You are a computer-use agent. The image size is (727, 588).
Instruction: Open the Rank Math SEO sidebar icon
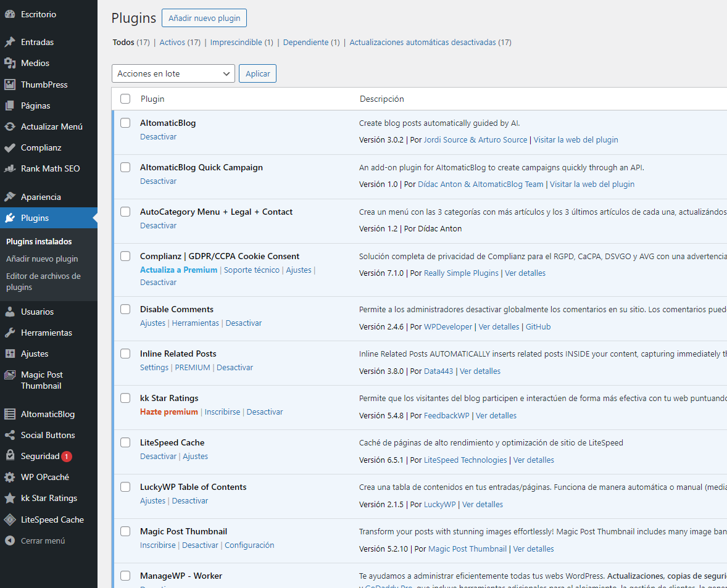10,168
